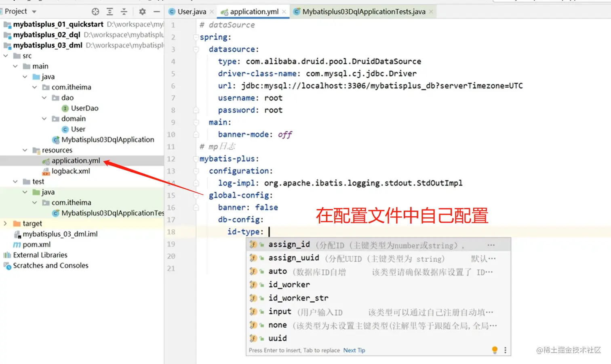Fold the mybatis-plus block at line 12

[196, 159]
